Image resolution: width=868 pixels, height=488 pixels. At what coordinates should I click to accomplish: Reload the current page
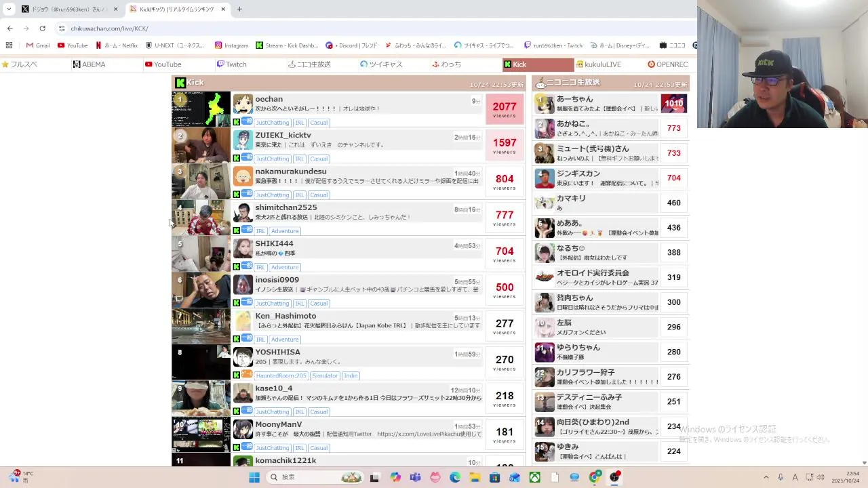point(42,28)
